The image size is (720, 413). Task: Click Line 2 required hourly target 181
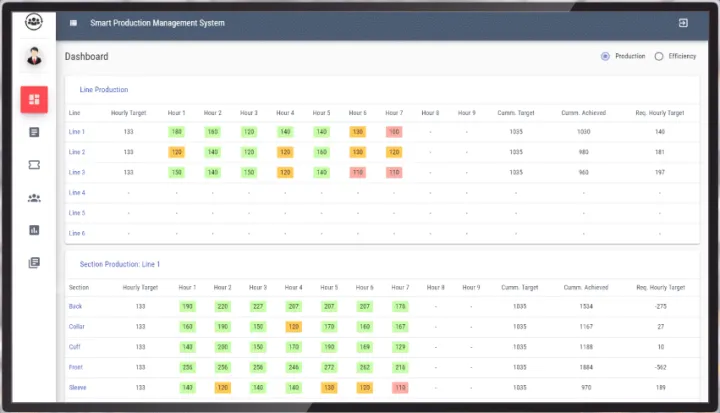660,152
